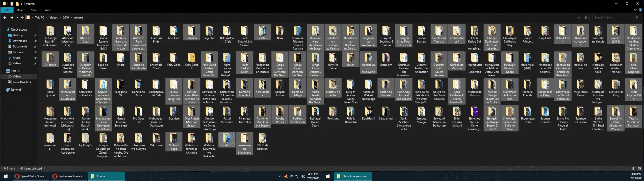Image resolution: width=644 pixels, height=181 pixels.
Task: Open the Sarazanmai folder
Action: pyautogui.click(x=386, y=113)
